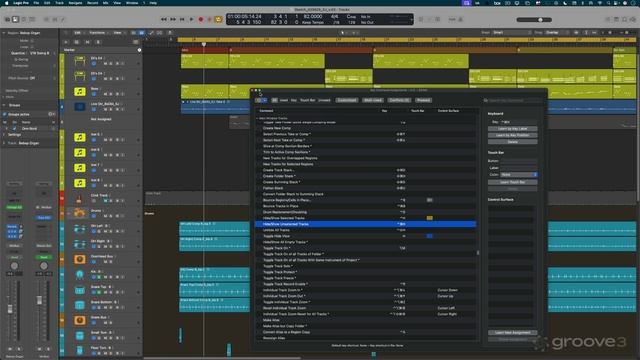Image resolution: width=640 pixels, height=360 pixels.
Task: Click the Key Commands search field
Action: [x=512, y=100]
